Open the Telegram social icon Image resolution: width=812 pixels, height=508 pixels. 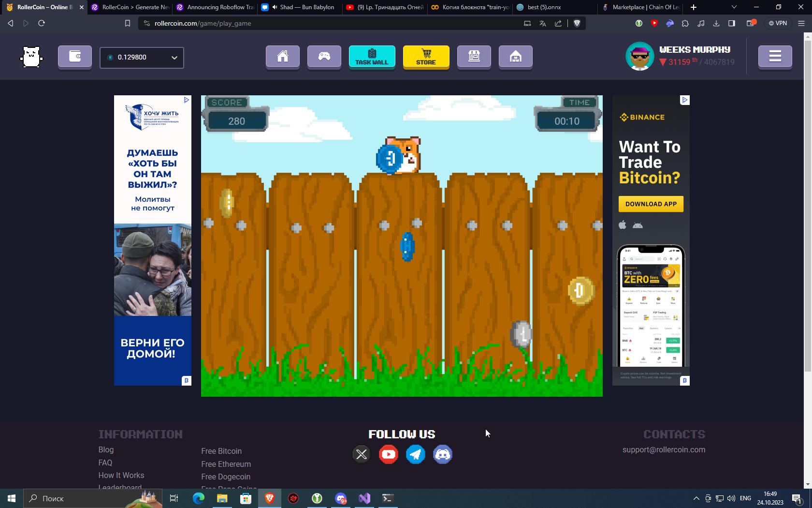pos(416,454)
